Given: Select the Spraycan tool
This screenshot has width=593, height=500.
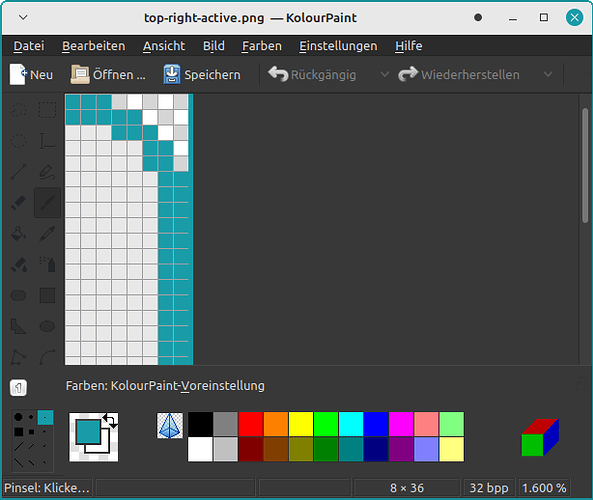Looking at the screenshot, I should (47, 264).
